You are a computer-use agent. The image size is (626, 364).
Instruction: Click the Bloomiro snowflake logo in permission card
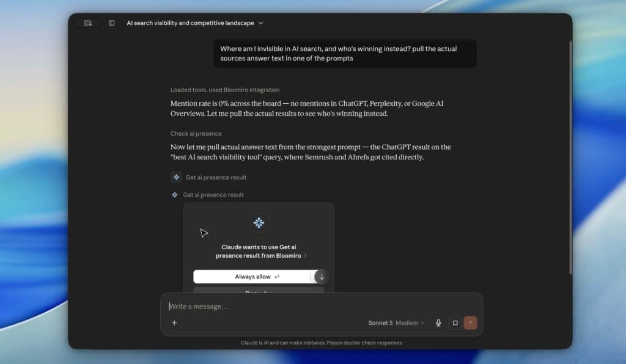coord(259,222)
